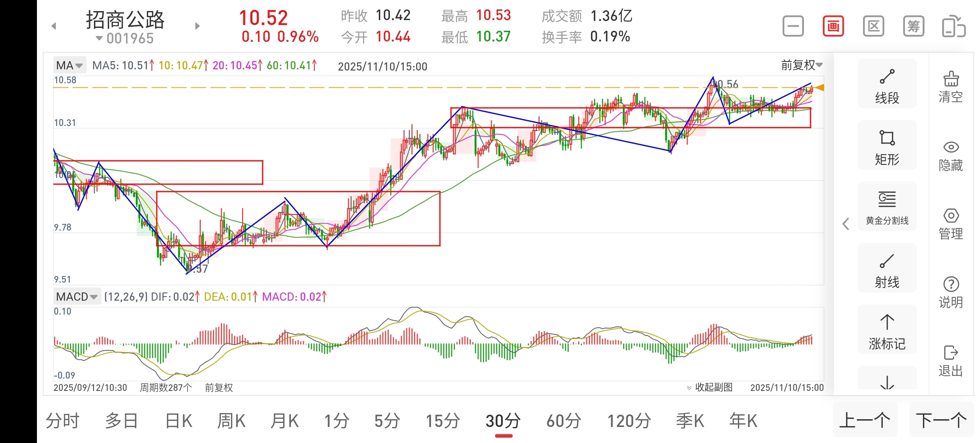Switch to the 日K period tab
980x443 pixels.
(179, 421)
